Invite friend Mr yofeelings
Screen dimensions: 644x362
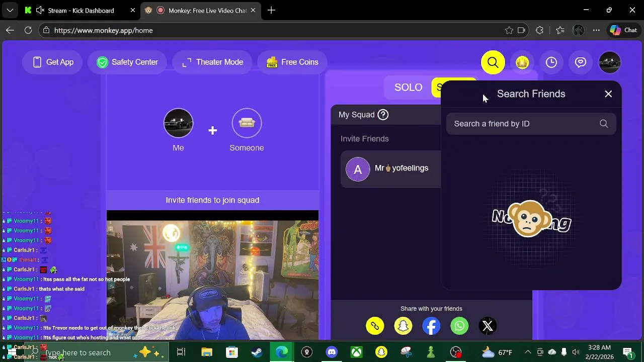coord(390,170)
